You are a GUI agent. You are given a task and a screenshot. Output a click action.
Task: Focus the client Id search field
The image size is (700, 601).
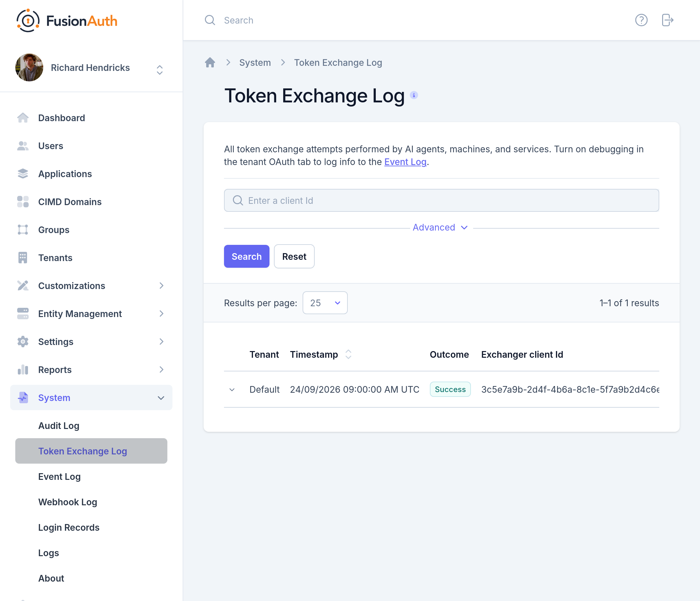pyautogui.click(x=442, y=201)
